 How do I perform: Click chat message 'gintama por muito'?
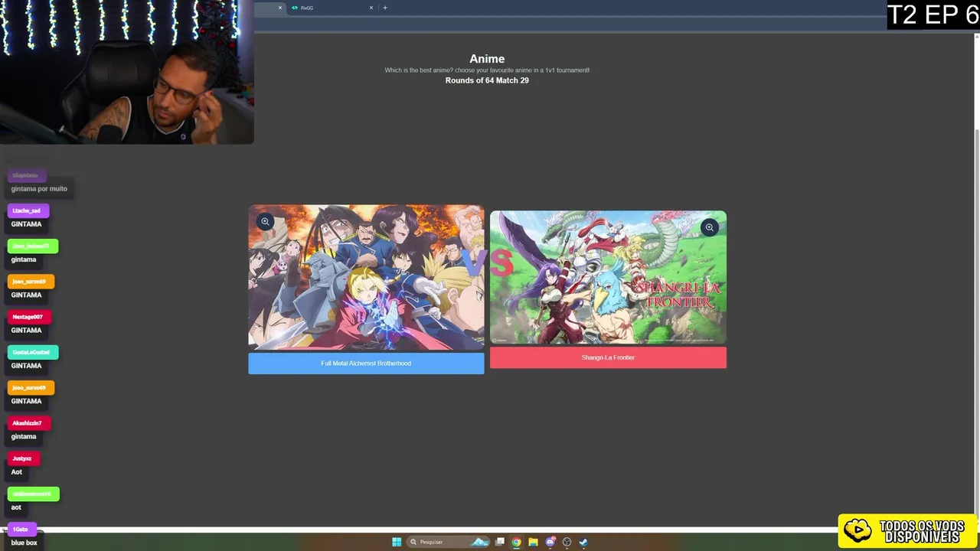pyautogui.click(x=39, y=188)
